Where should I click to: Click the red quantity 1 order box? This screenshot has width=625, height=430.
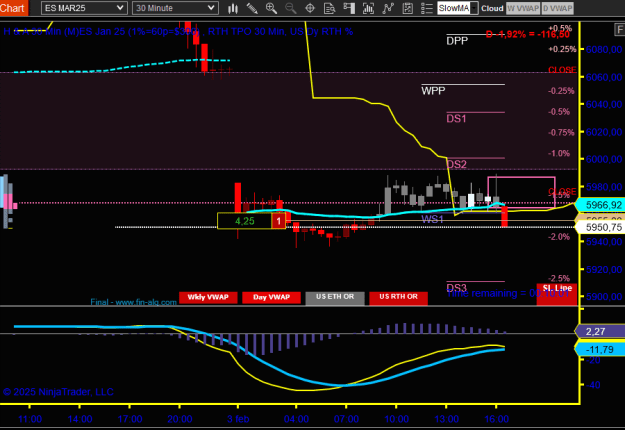(279, 221)
